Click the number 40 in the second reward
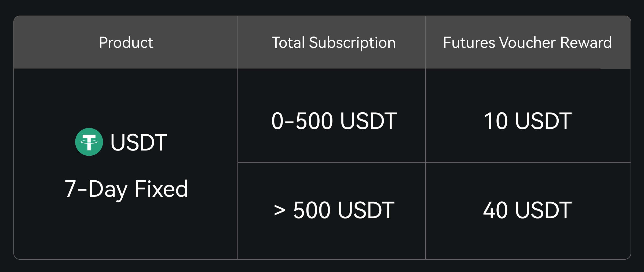The image size is (644, 272). point(495,210)
